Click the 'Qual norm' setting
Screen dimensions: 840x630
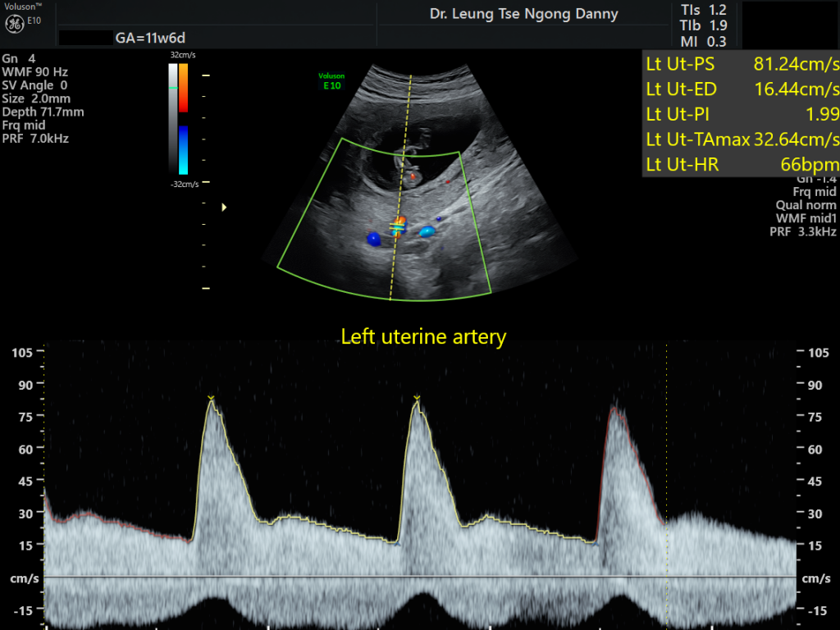(806, 205)
